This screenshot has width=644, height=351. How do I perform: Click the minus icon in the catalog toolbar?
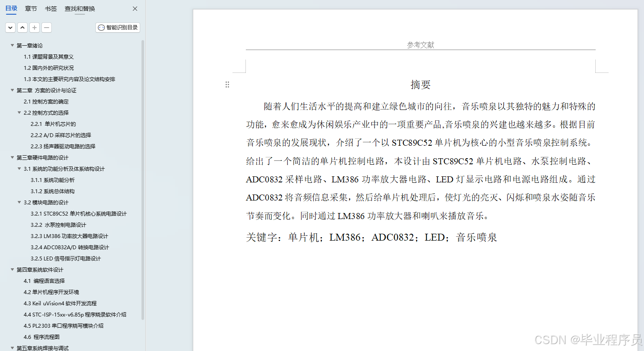[46, 27]
